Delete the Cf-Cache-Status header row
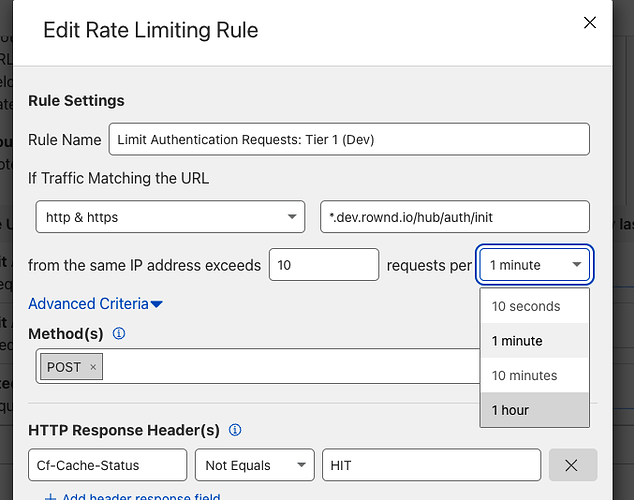The image size is (634, 500). (x=573, y=465)
